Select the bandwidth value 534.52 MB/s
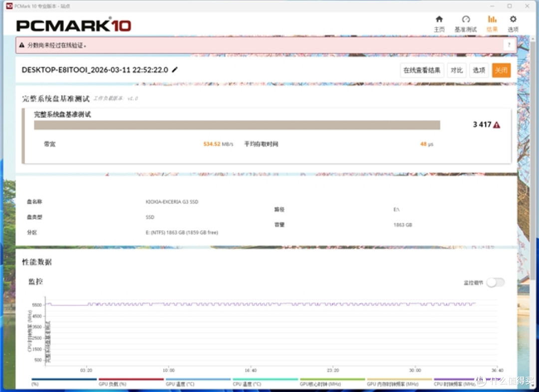539x392 pixels. tap(218, 144)
